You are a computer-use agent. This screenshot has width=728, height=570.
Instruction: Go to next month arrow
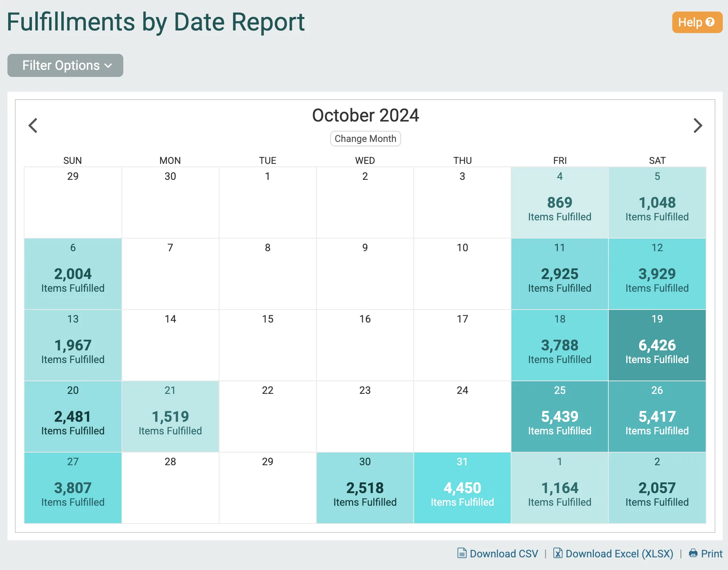pos(698,126)
